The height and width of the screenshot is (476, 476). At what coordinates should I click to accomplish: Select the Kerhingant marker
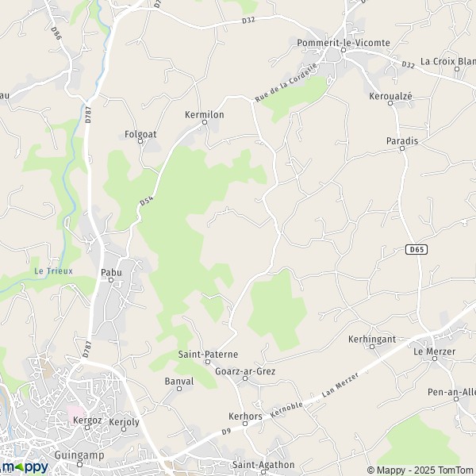point(372,347)
